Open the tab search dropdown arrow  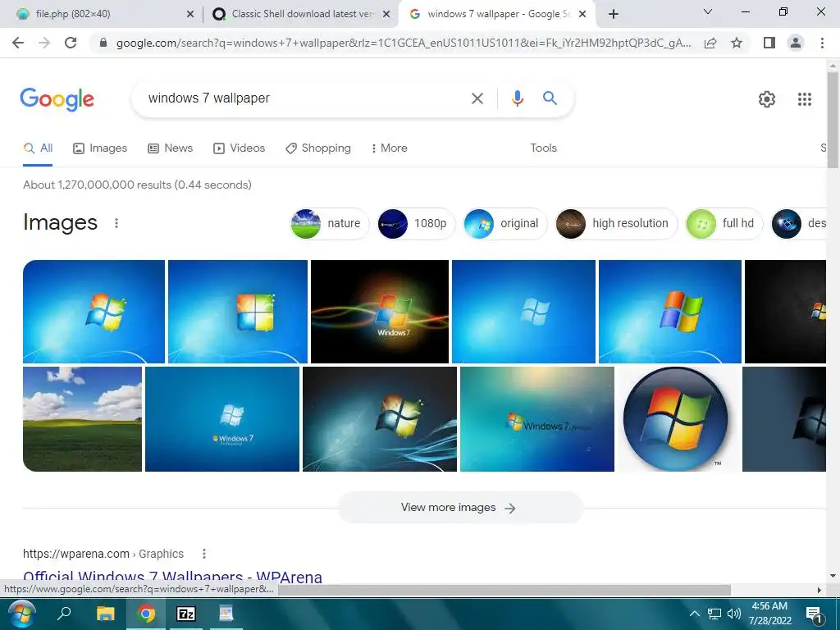pyautogui.click(x=708, y=11)
